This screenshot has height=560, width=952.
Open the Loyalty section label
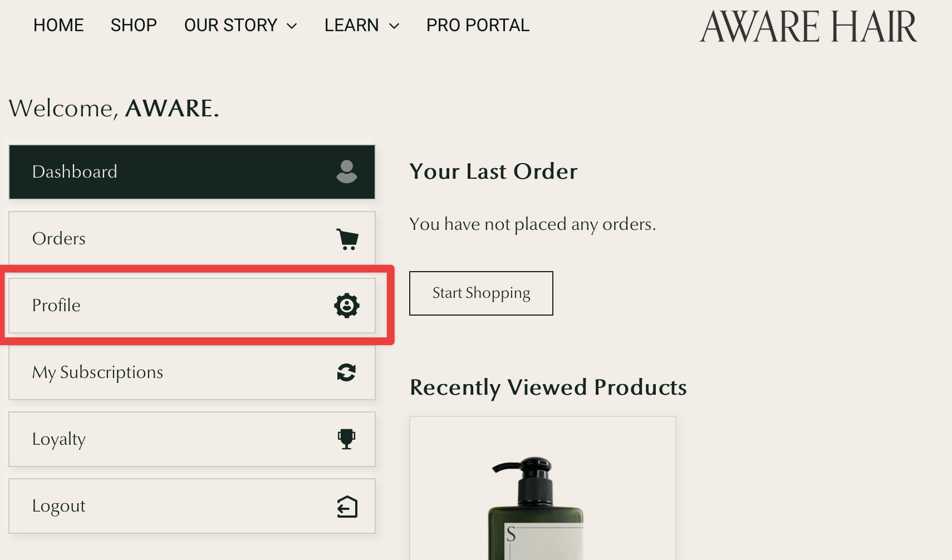point(59,439)
